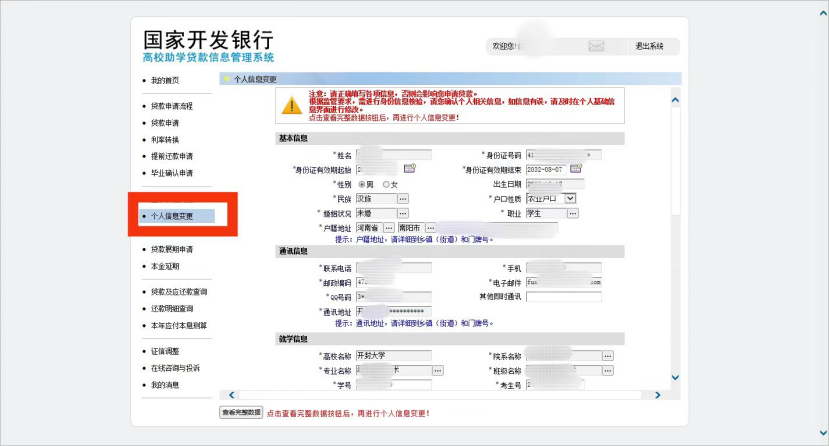This screenshot has width=829, height=446.
Task: Expand the 户口性质 dropdown
Action: pyautogui.click(x=570, y=199)
